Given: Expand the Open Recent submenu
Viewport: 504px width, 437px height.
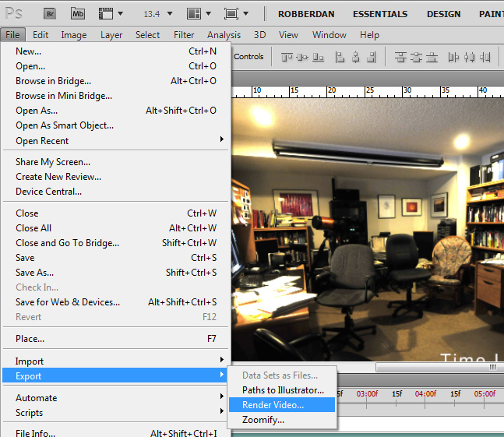Looking at the screenshot, I should (117, 140).
